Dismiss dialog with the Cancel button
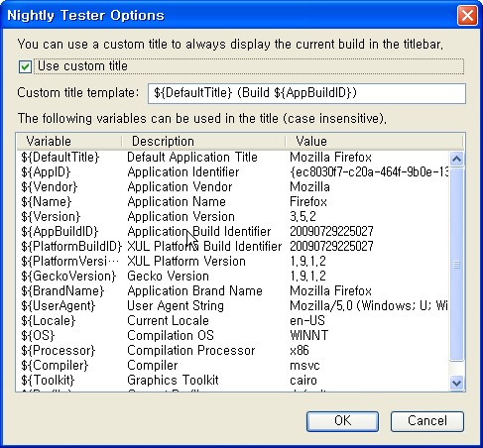The image size is (483, 448). tap(427, 421)
